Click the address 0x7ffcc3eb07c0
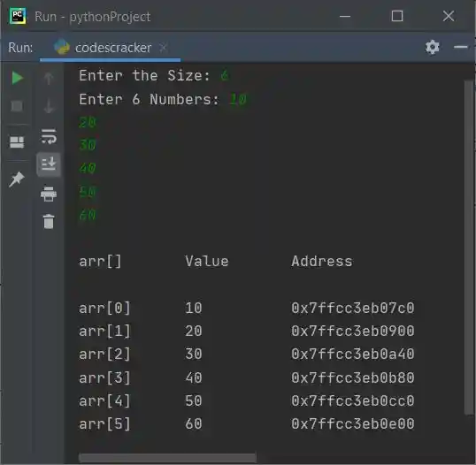The height and width of the screenshot is (465, 476). point(353,308)
